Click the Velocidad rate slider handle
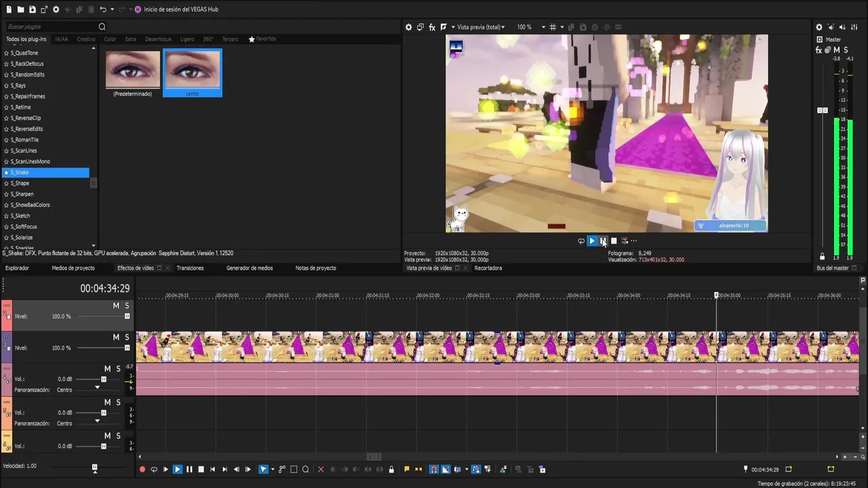This screenshot has height=488, width=868. coord(95,468)
